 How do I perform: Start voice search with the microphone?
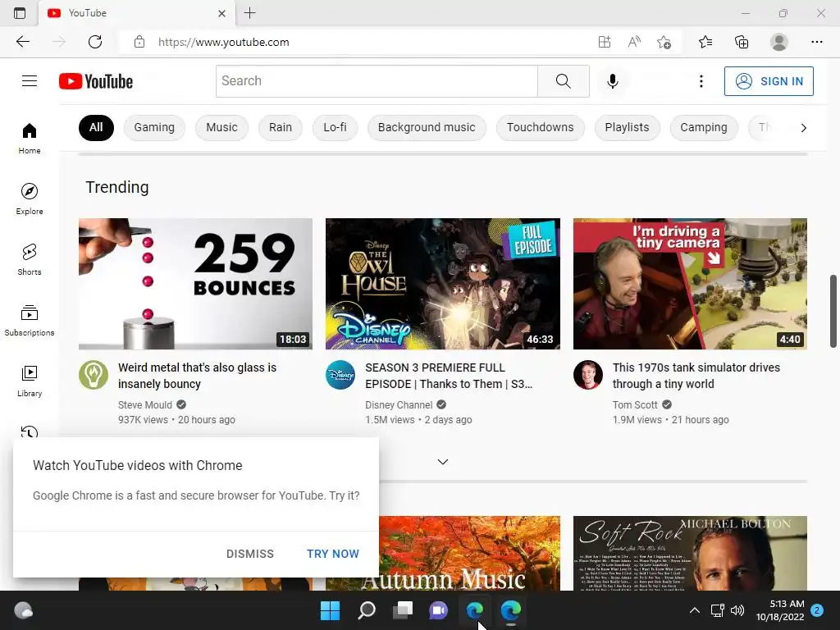pyautogui.click(x=612, y=81)
